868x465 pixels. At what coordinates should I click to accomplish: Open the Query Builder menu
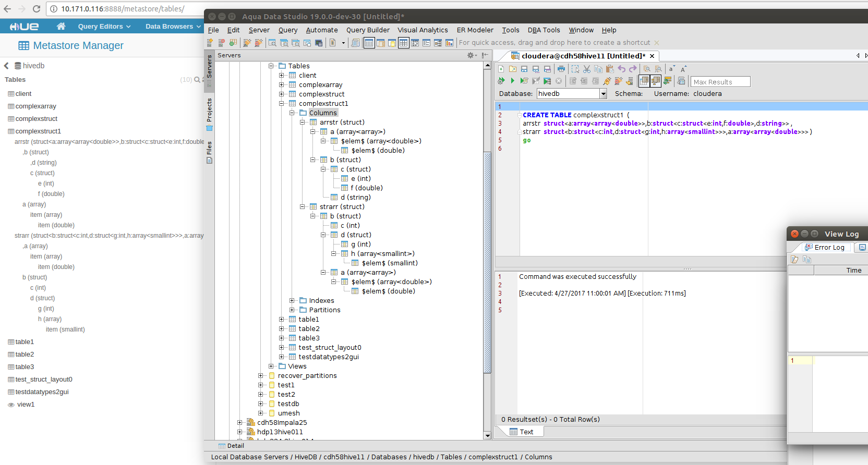click(x=367, y=30)
